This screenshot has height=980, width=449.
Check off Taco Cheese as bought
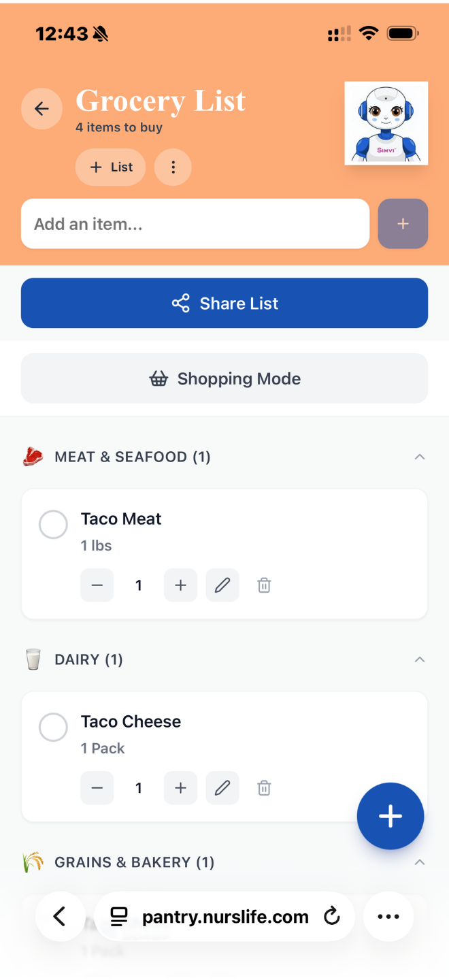(x=53, y=727)
